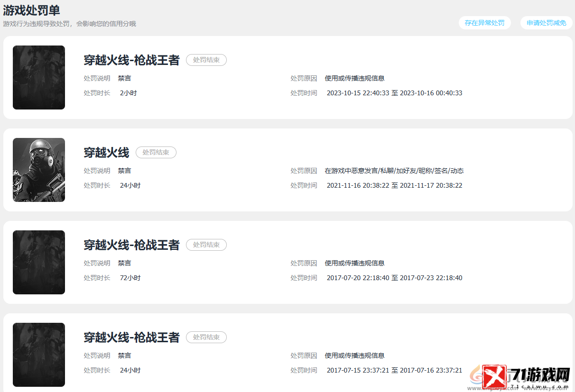This screenshot has height=392, width=575.
Task: Select the 24小时 duration in the 2021-11-16 card
Action: [130, 186]
